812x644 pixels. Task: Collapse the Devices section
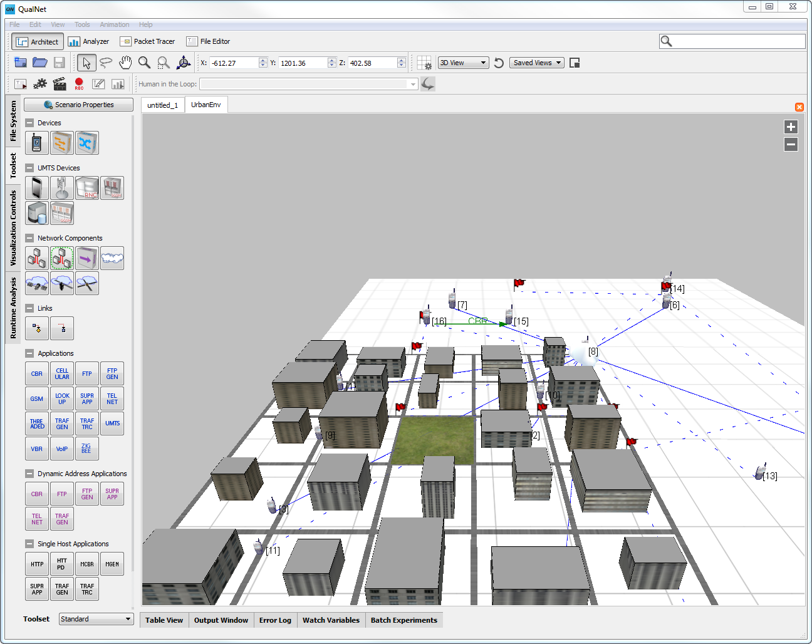(x=29, y=123)
